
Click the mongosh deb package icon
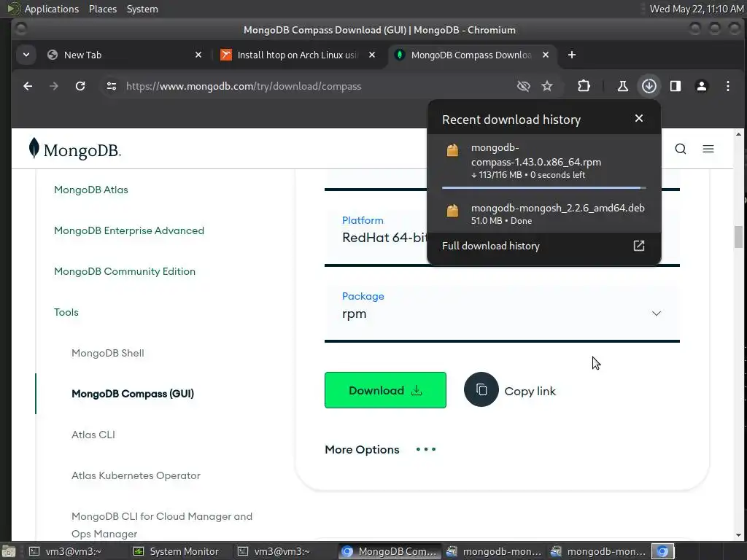click(x=452, y=211)
